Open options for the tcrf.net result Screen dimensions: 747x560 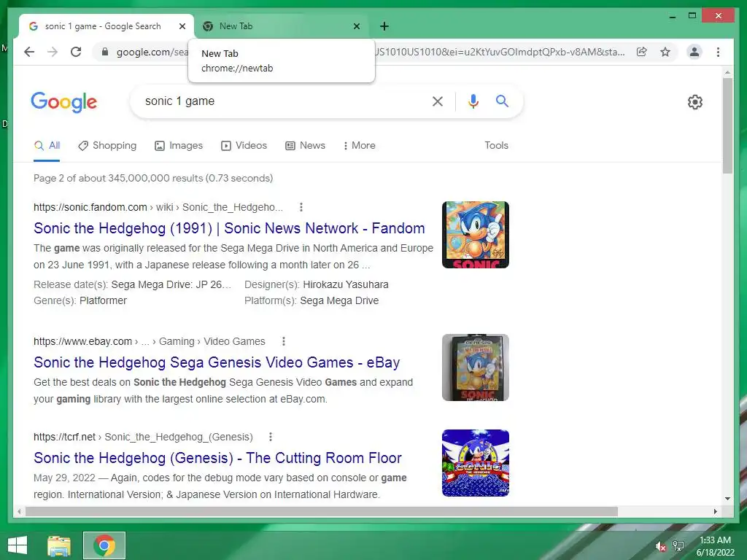pyautogui.click(x=271, y=437)
